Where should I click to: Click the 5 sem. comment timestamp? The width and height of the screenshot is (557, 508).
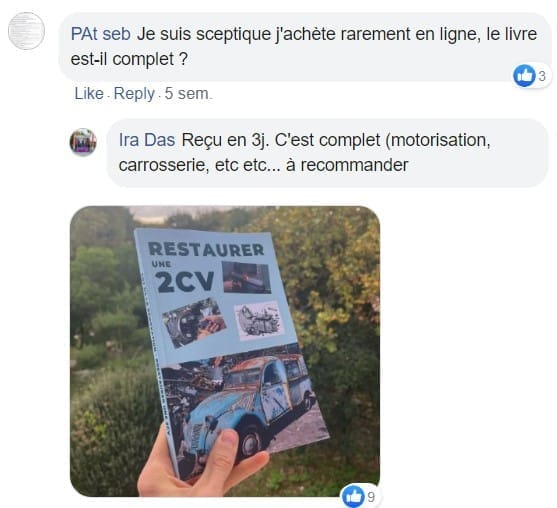(x=188, y=94)
